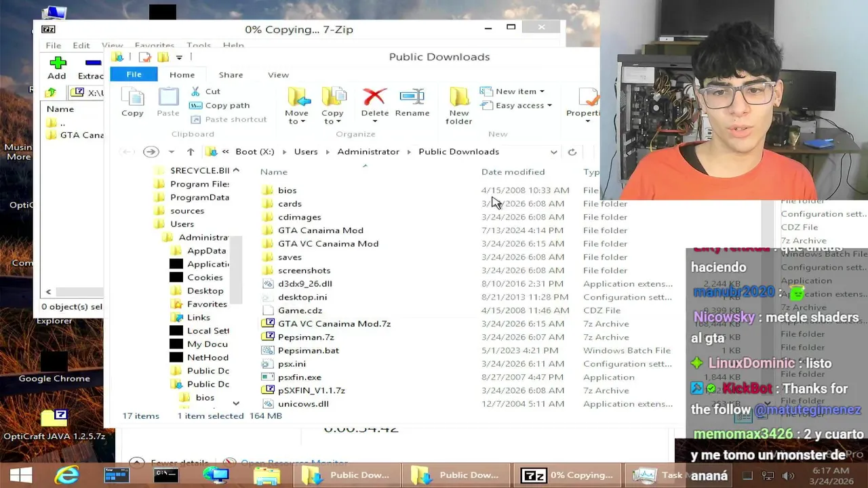Image resolution: width=868 pixels, height=488 pixels.
Task: Open the quick access toolbar customize arrow
Action: coord(179,57)
